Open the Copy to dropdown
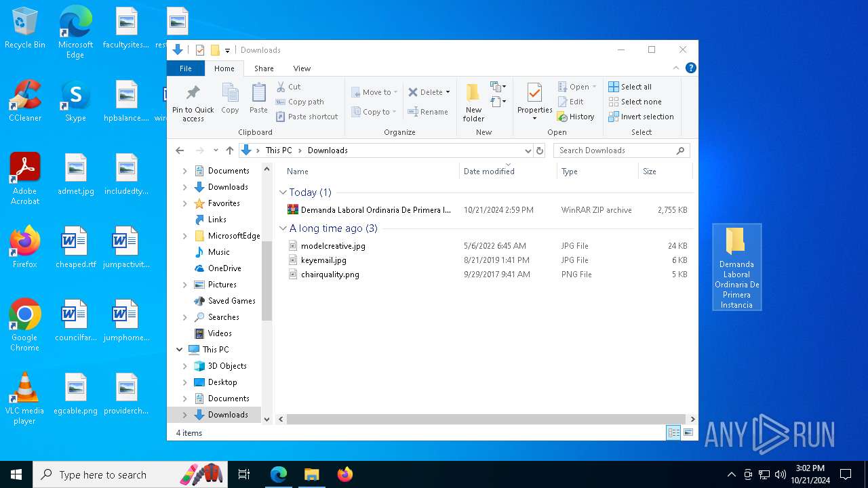Viewport: 868px width, 488px height. click(374, 112)
